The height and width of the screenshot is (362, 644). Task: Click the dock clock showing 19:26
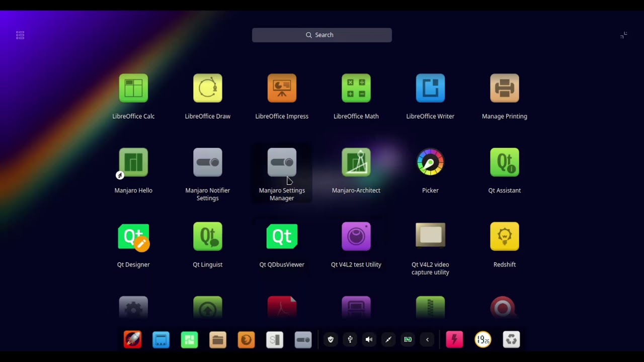(x=483, y=339)
